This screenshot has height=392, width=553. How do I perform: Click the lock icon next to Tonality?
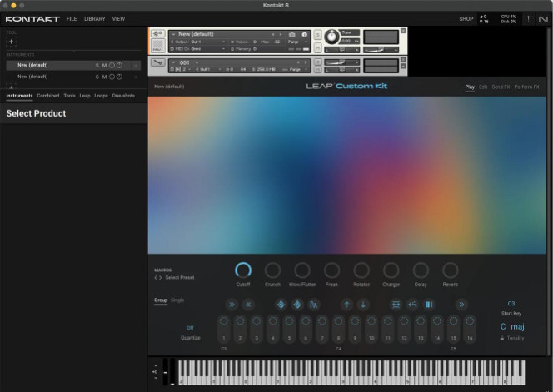tap(502, 338)
